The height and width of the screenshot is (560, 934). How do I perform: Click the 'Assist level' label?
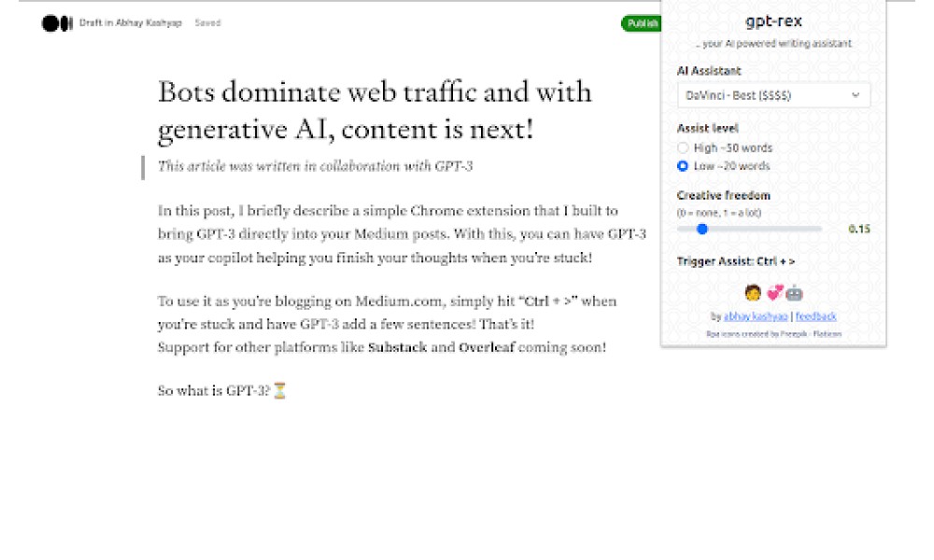coord(708,128)
